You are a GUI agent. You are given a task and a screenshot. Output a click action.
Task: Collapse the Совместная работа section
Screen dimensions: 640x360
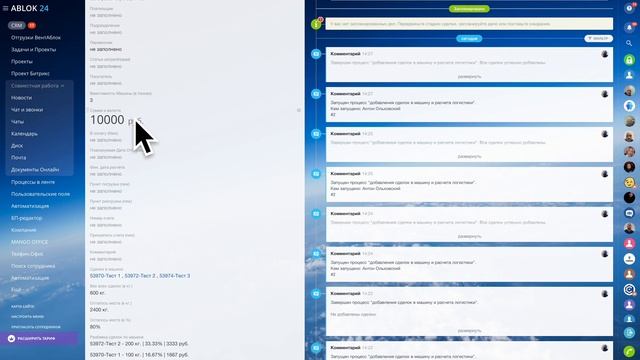[38, 86]
